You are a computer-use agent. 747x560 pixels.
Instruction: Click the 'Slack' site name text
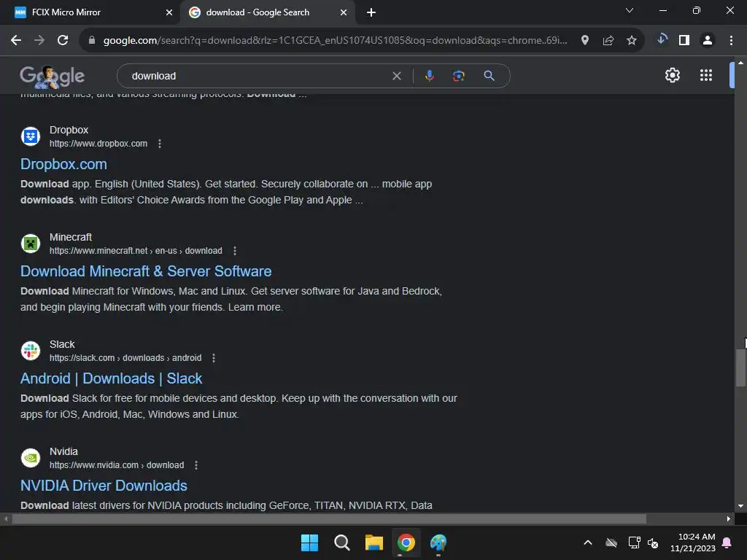pos(62,344)
